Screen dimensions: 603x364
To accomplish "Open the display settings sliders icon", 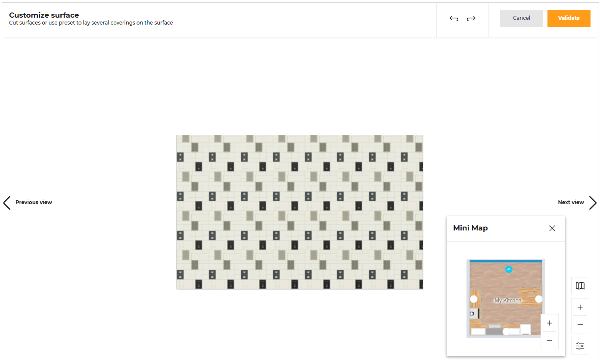I will tap(580, 346).
